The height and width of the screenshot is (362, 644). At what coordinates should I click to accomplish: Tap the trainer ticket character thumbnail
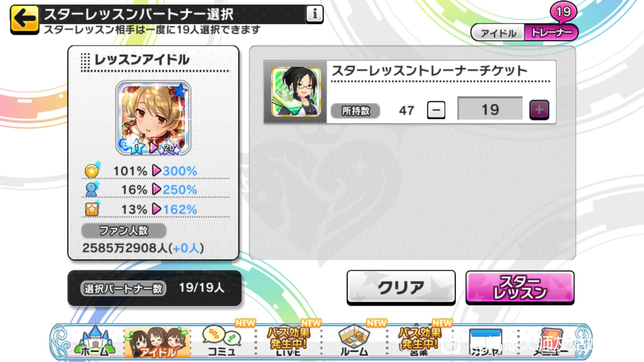click(296, 91)
